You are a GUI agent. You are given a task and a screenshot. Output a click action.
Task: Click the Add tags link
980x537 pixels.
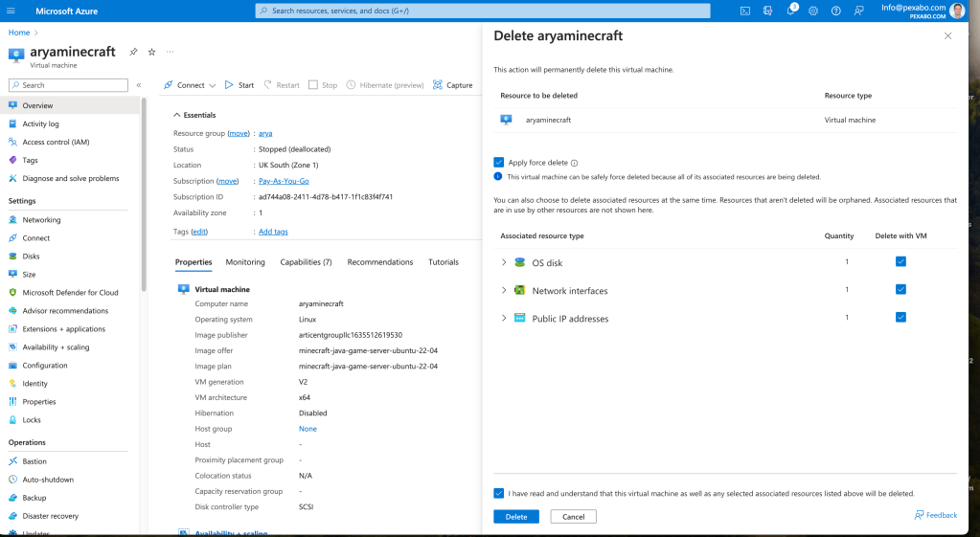point(273,232)
